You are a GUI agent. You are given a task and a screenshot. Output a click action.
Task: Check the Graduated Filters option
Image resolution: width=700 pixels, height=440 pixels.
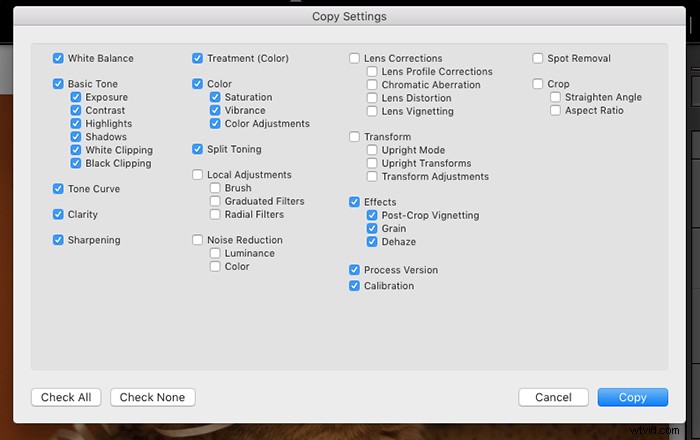tap(215, 202)
